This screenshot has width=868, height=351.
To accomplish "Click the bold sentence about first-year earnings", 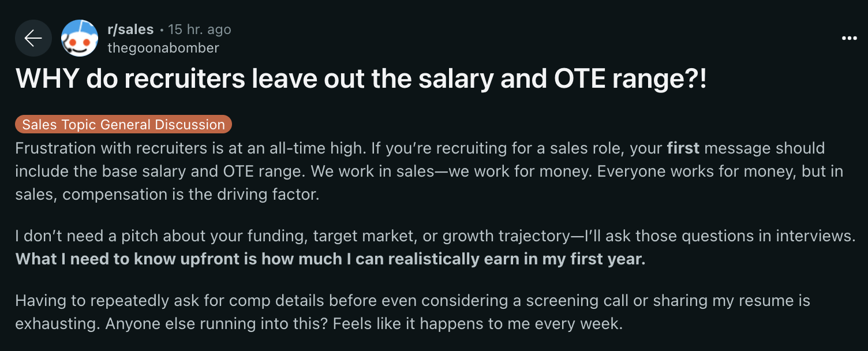I will (x=331, y=259).
